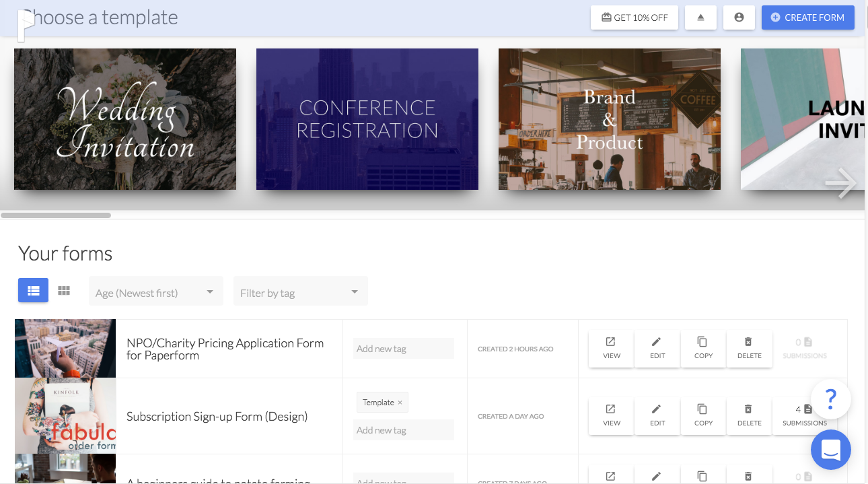View the Subscription Sign-up Form

click(611, 416)
